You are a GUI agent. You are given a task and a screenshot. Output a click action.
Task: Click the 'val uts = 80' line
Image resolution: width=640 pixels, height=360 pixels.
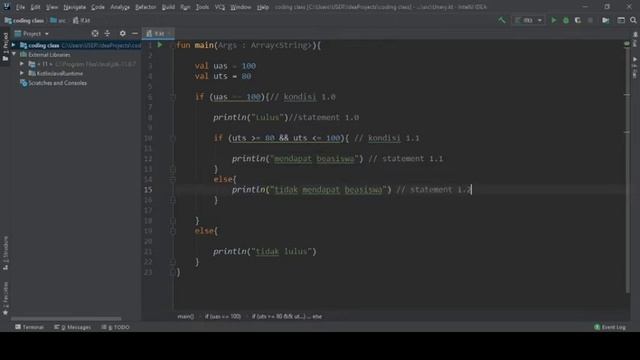223,76
